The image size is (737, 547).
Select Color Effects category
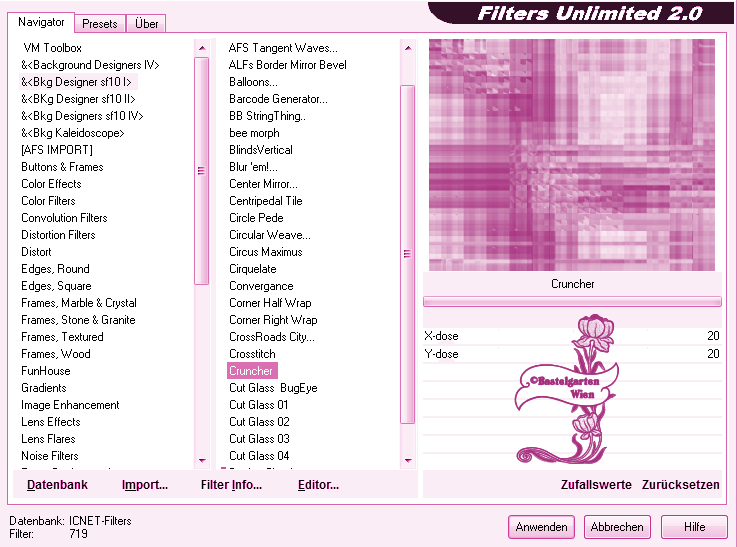tap(51, 184)
